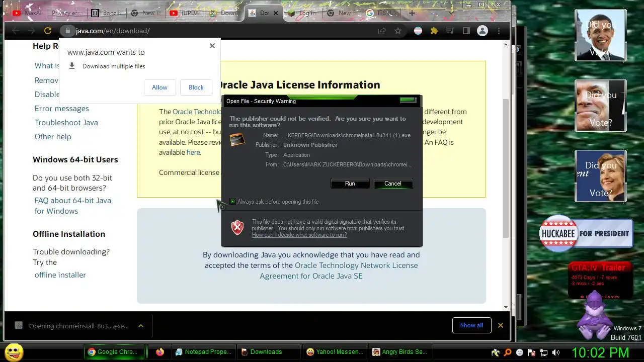The image size is (644, 362).
Task: Open the Chrome three-dot menu
Action: pos(500,31)
